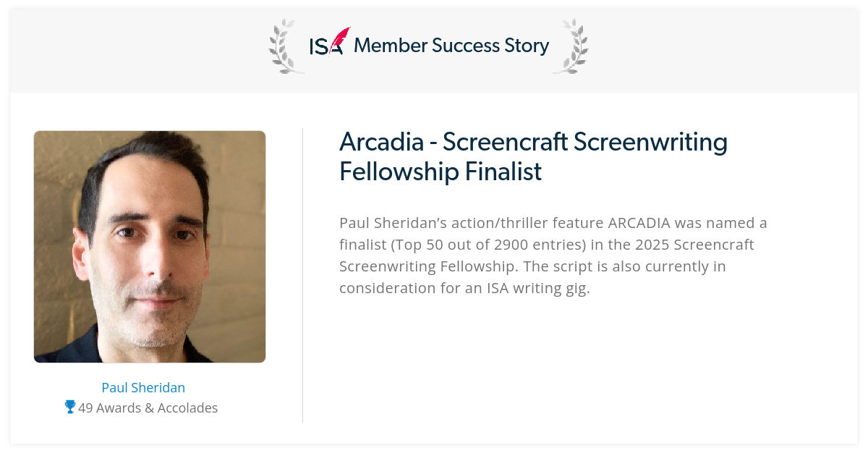Click the ISA letters in the logo
868x456 pixels.
click(x=324, y=46)
